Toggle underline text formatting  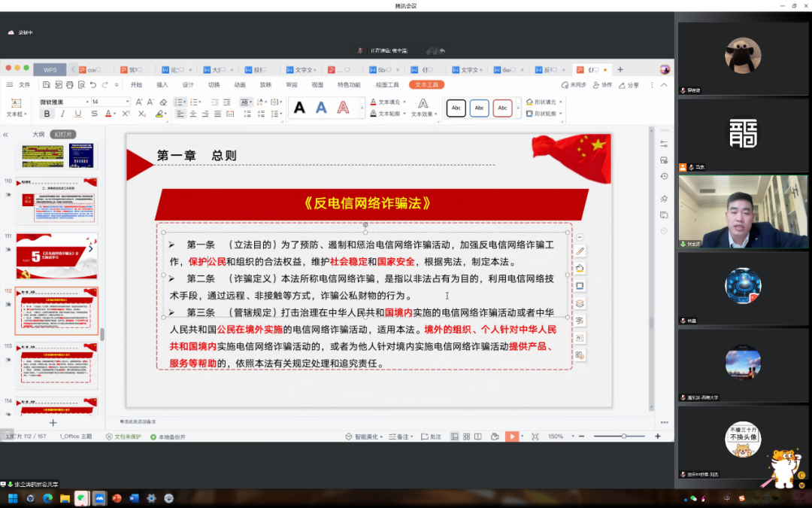[78, 114]
